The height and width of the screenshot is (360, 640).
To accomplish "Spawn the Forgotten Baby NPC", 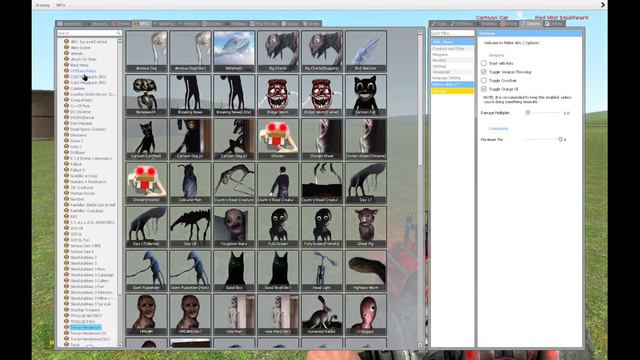I will [234, 227].
